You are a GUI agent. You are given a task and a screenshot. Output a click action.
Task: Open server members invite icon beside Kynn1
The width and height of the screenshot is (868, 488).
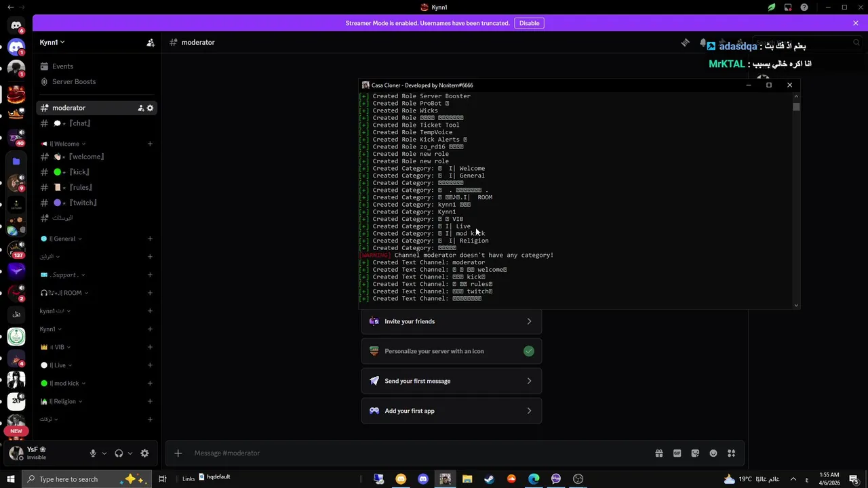pyautogui.click(x=151, y=42)
